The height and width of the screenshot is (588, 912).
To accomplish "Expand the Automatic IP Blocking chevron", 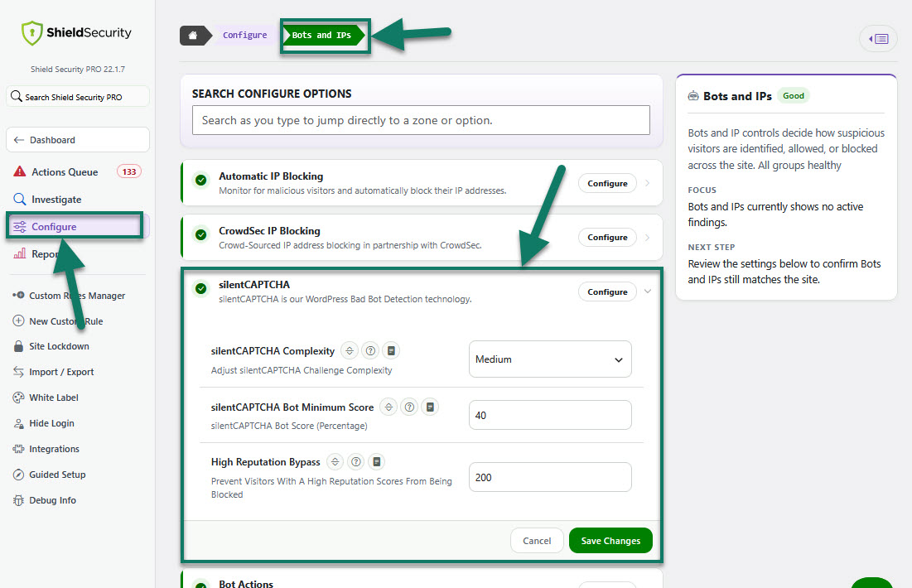I will coord(648,183).
